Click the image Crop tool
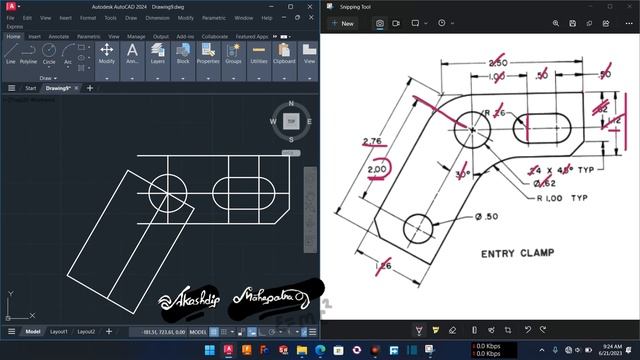The image size is (640, 360). tap(508, 330)
